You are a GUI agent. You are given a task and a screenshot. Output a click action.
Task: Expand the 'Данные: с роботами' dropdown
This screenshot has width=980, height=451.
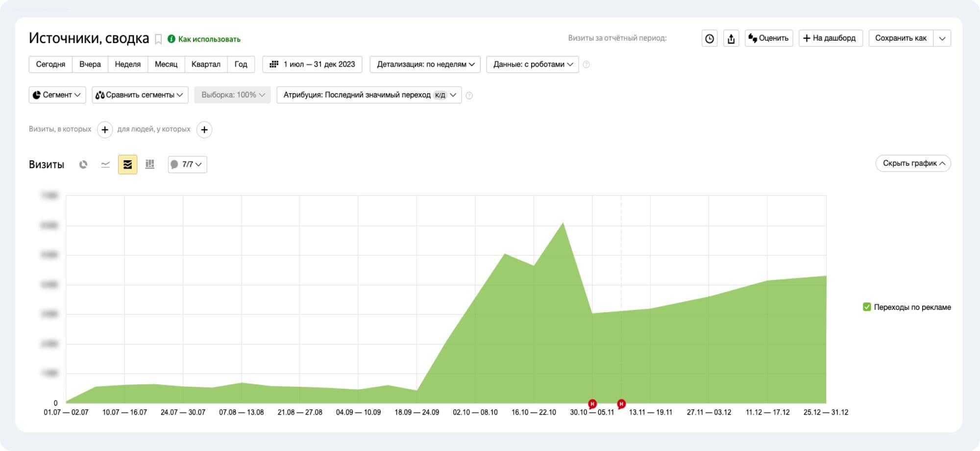pyautogui.click(x=532, y=65)
